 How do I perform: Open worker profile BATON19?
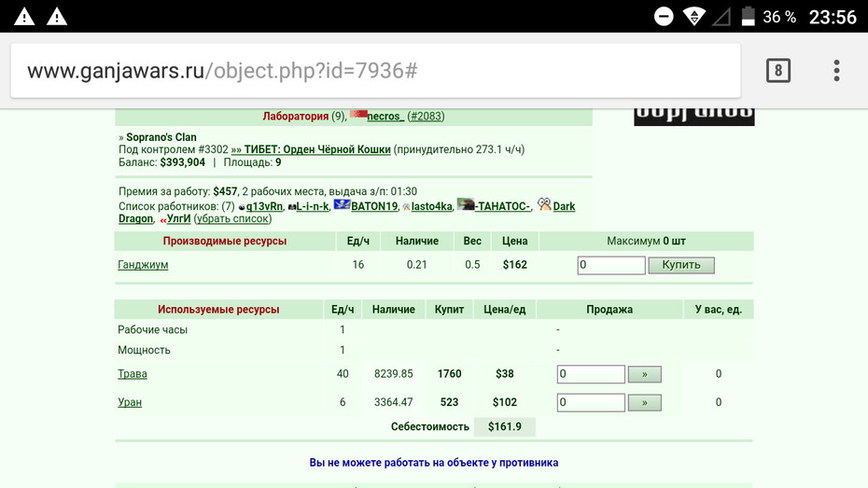point(374,206)
